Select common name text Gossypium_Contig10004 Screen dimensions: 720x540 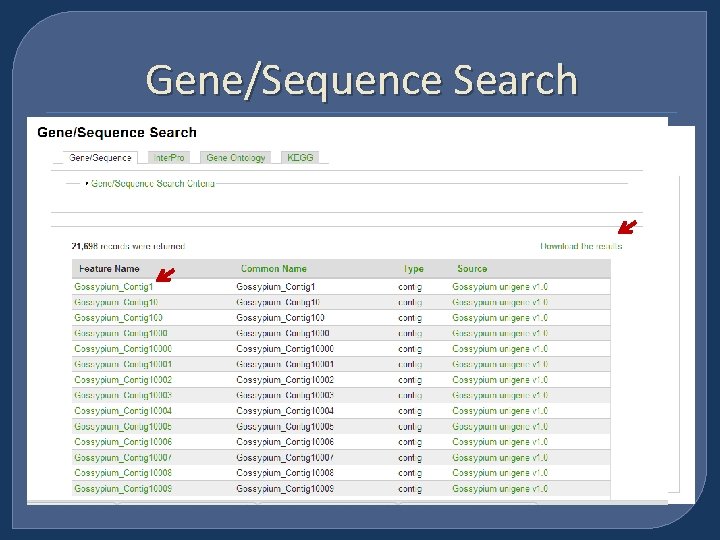pyautogui.click(x=285, y=411)
